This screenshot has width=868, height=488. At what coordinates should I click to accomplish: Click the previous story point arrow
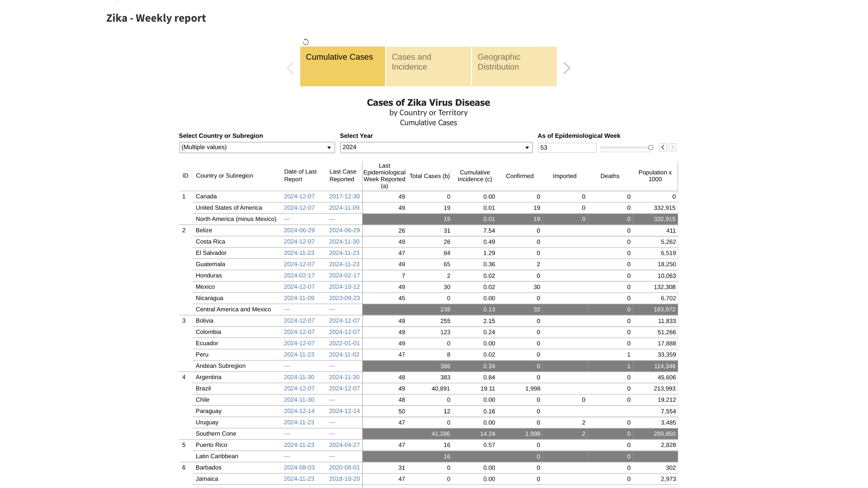290,68
